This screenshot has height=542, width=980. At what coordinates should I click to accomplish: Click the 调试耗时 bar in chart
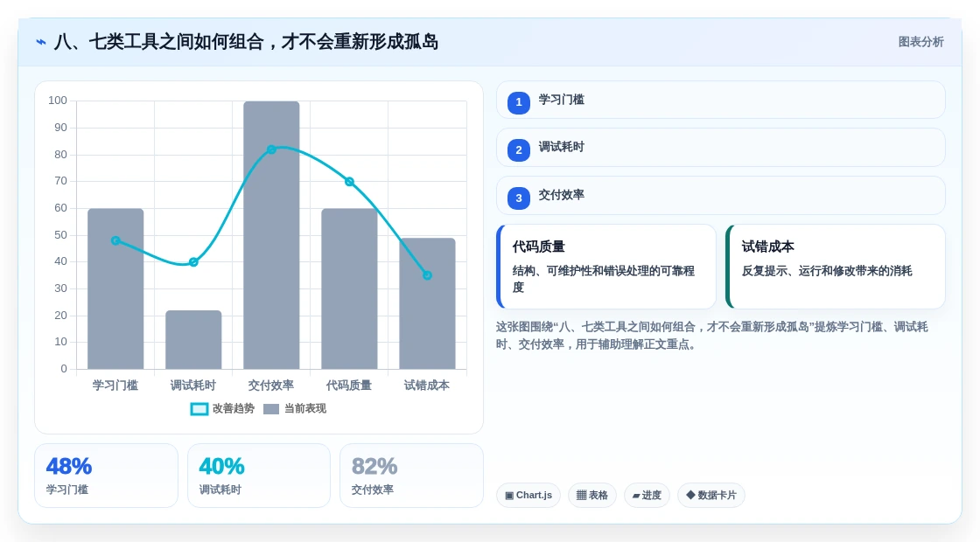pyautogui.click(x=193, y=340)
